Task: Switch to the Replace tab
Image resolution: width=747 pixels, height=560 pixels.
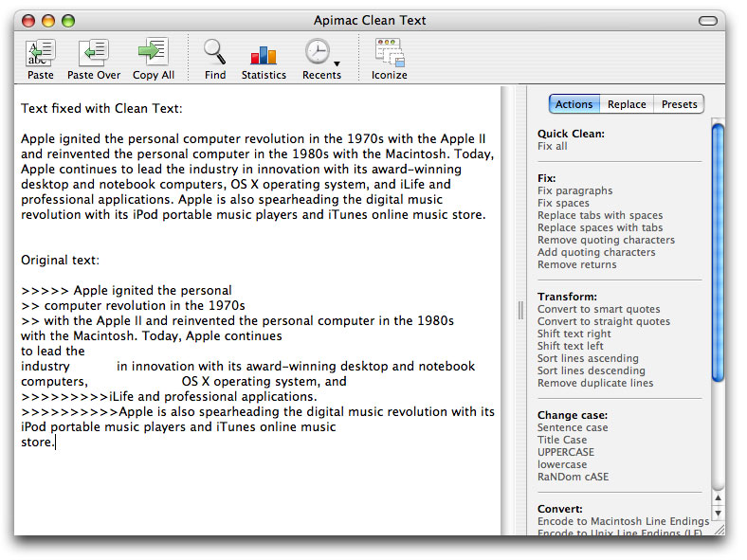Action: pyautogui.click(x=627, y=104)
